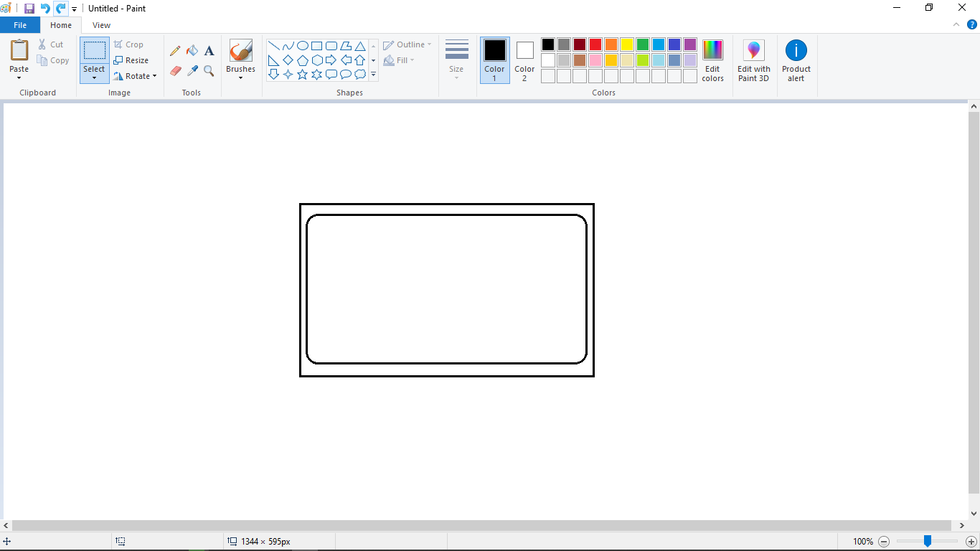980x551 pixels.
Task: Open the File menu
Action: [x=20, y=25]
